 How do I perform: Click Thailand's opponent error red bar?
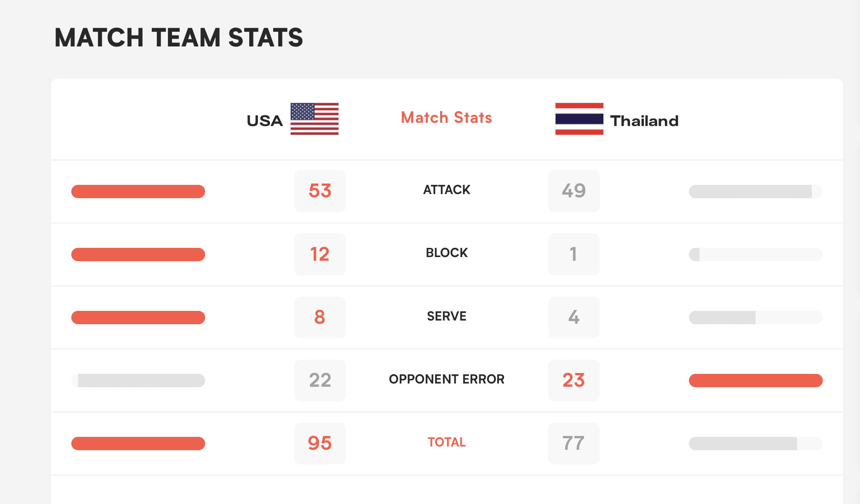pos(756,380)
